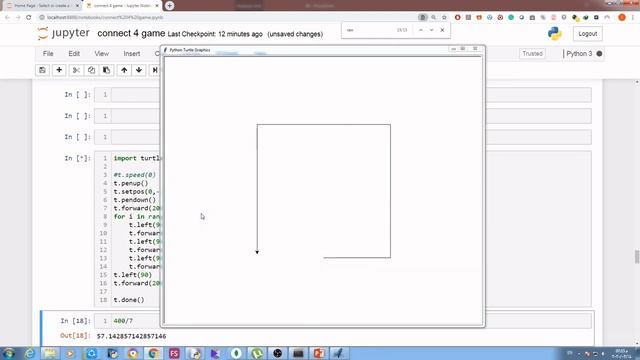Viewport: 640px width, 360px height.
Task: Click the t.penup() code line
Action: coord(131,183)
